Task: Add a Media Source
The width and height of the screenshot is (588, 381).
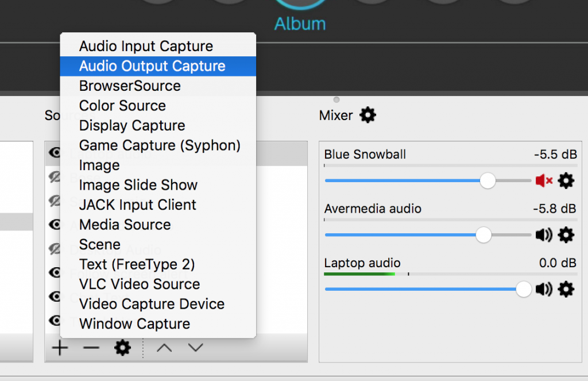Action: pyautogui.click(x=158, y=225)
